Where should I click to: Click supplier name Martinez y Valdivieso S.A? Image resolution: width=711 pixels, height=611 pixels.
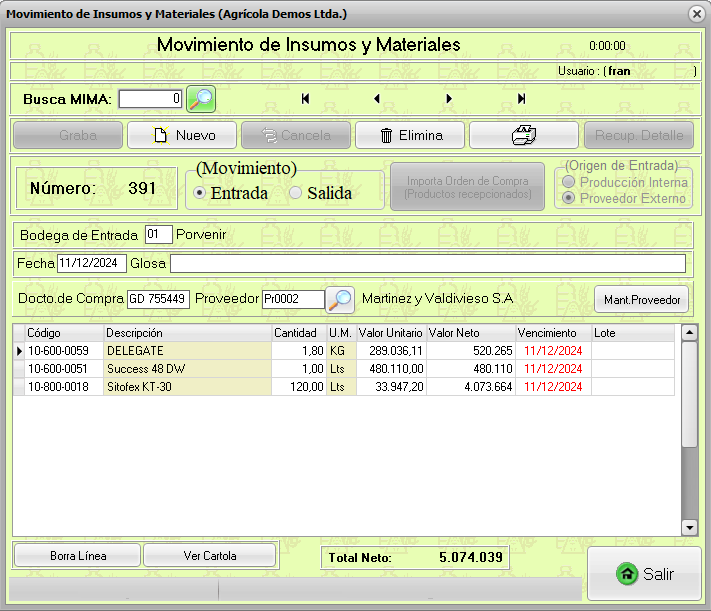coord(438,298)
